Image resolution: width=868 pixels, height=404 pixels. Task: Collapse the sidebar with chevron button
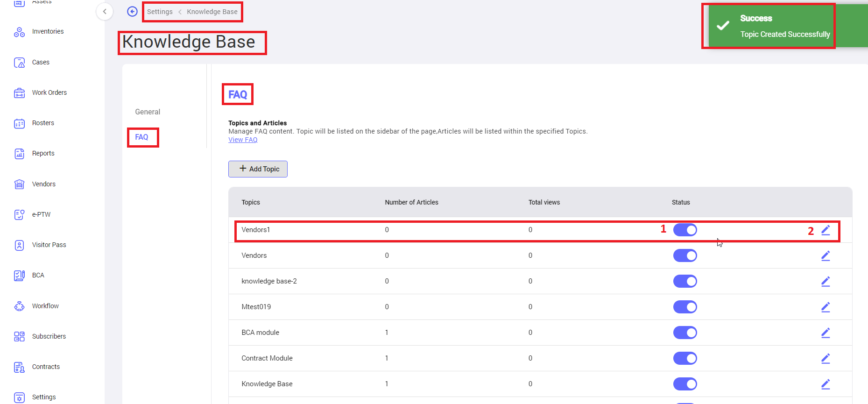coord(105,12)
